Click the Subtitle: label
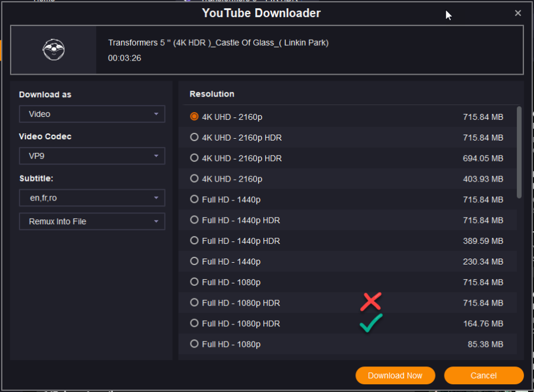 pyautogui.click(x=36, y=179)
